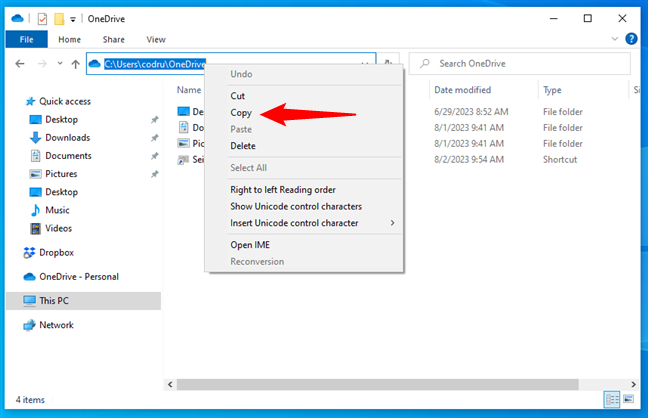
Task: Switch to Large icons view
Action: coord(629,399)
